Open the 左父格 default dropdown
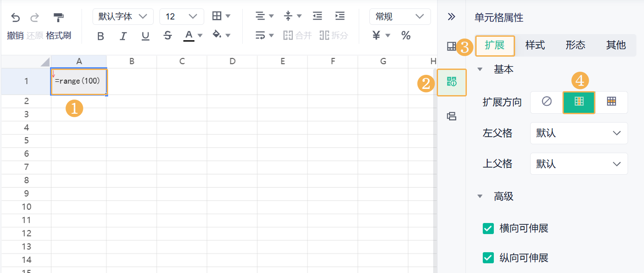 [578, 133]
